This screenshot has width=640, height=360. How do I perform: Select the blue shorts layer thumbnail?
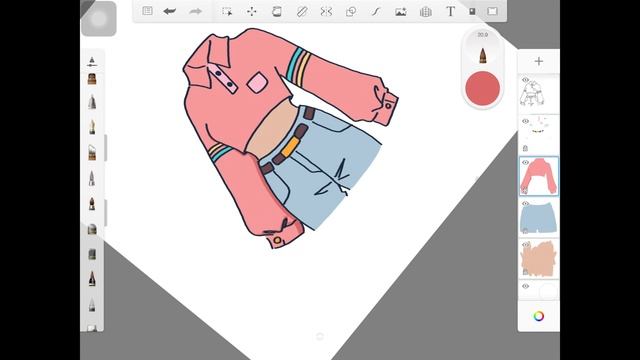coord(539,218)
